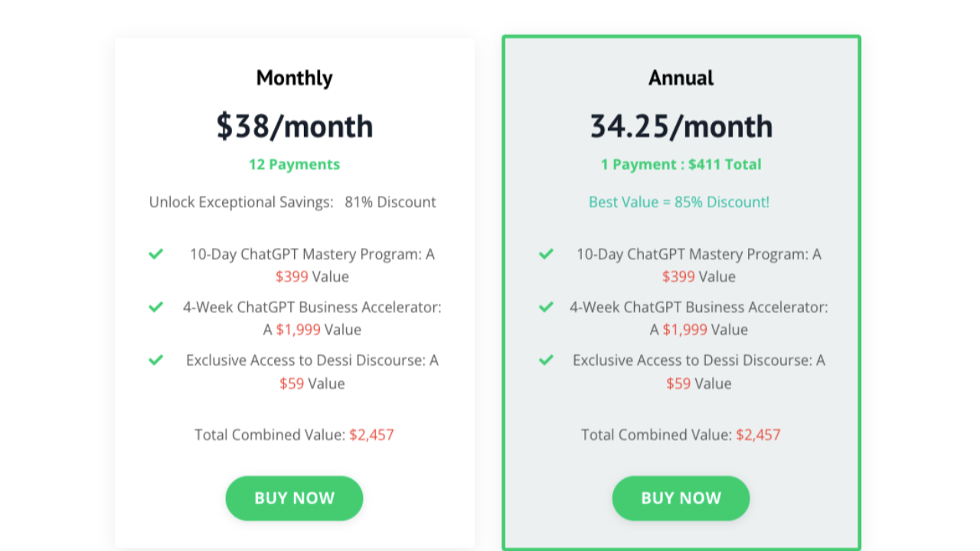Image resolution: width=980 pixels, height=551 pixels.
Task: Click the red $1,999 value in the Annual plan
Action: [x=684, y=330]
